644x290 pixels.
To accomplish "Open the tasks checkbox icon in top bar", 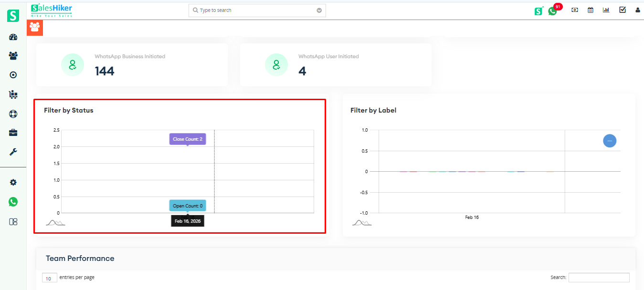I will click(x=622, y=10).
